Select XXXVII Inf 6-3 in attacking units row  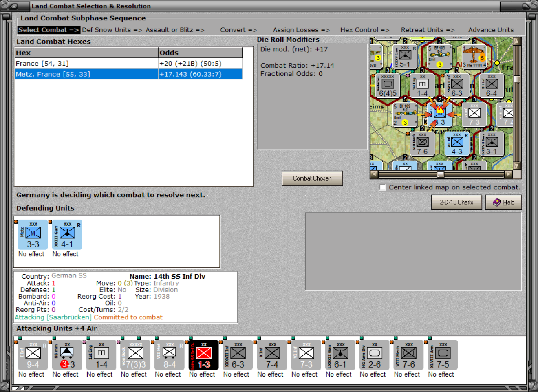pos(238,355)
